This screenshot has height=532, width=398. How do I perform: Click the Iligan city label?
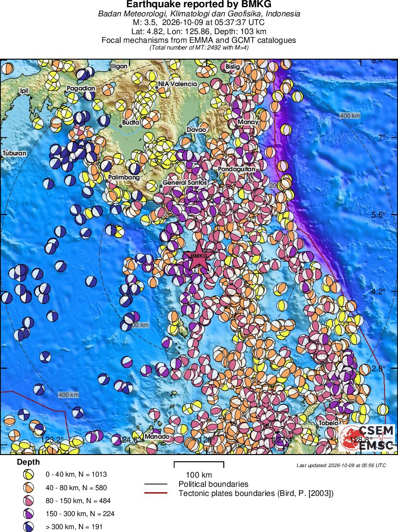(119, 66)
